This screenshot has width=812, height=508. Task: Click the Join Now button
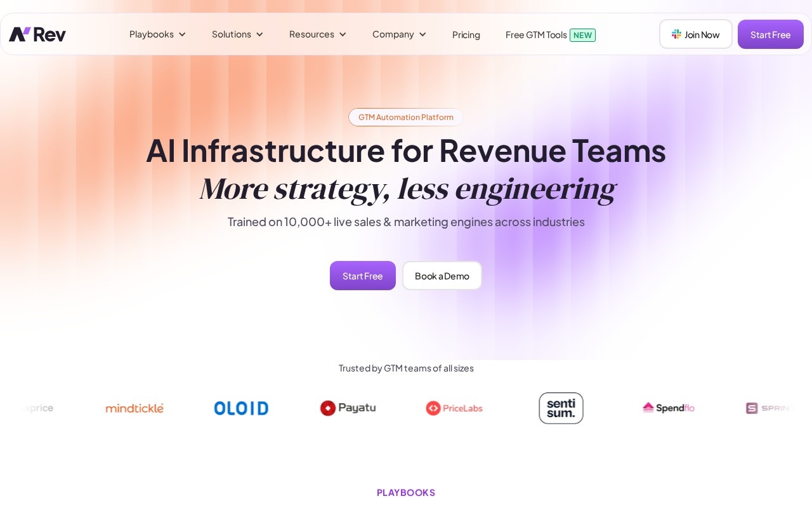(696, 34)
